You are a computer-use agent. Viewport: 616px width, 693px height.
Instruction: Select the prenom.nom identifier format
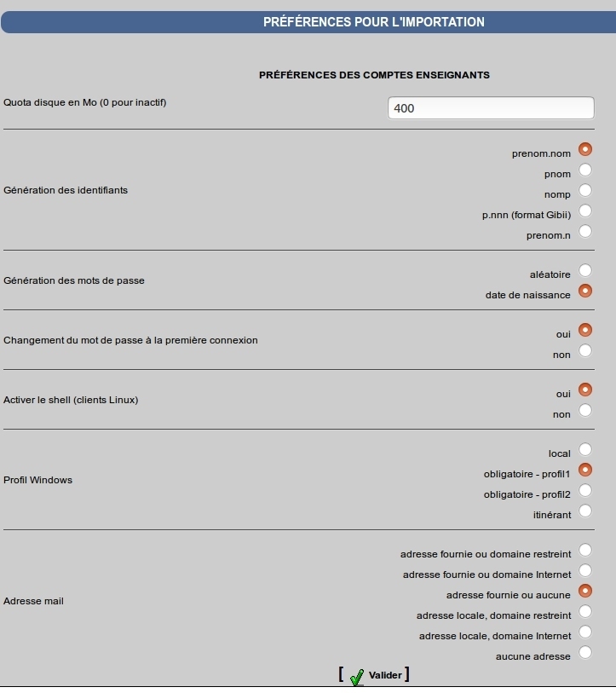(585, 149)
